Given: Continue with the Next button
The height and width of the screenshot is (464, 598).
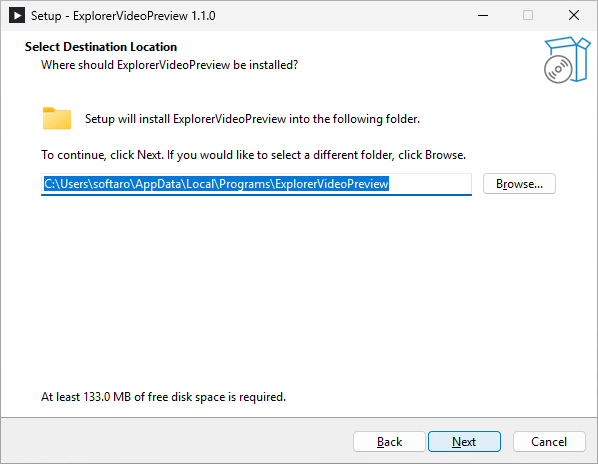Looking at the screenshot, I should [464, 442].
